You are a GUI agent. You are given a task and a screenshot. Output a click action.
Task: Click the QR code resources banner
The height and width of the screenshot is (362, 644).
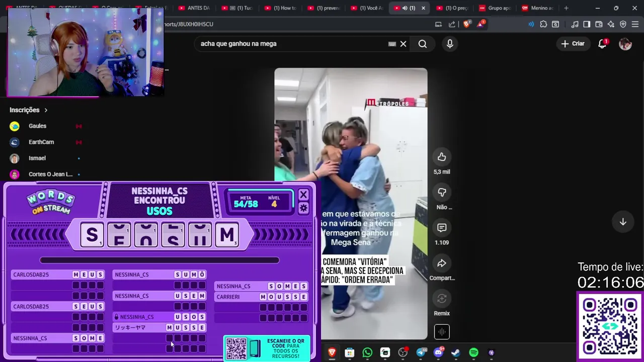pyautogui.click(x=267, y=348)
